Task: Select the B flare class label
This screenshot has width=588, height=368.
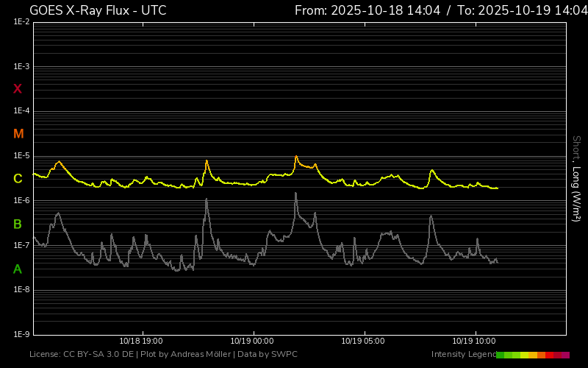Action: pyautogui.click(x=18, y=224)
